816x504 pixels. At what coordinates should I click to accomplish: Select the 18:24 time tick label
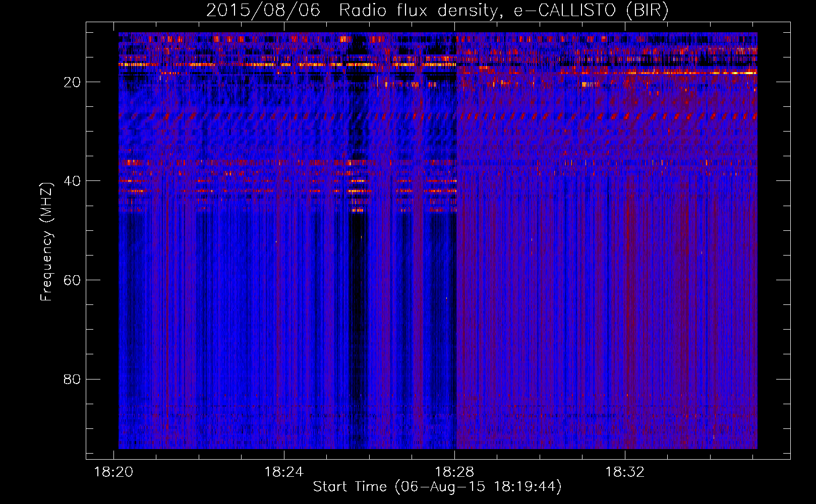tap(284, 472)
